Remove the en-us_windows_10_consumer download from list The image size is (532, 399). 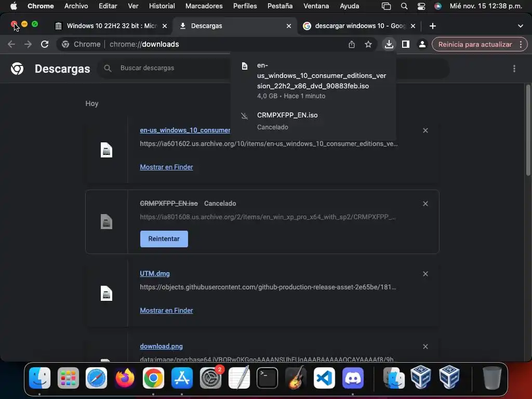(x=425, y=130)
